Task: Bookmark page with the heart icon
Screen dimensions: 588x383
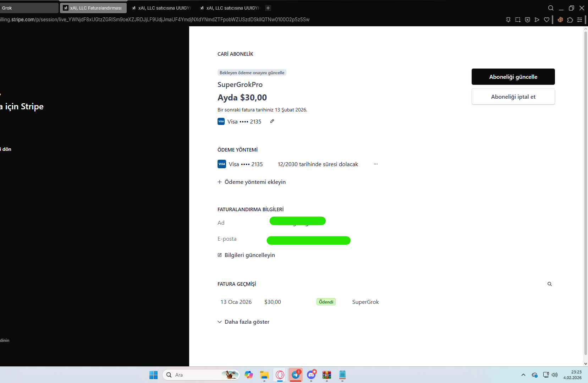Action: [546, 20]
